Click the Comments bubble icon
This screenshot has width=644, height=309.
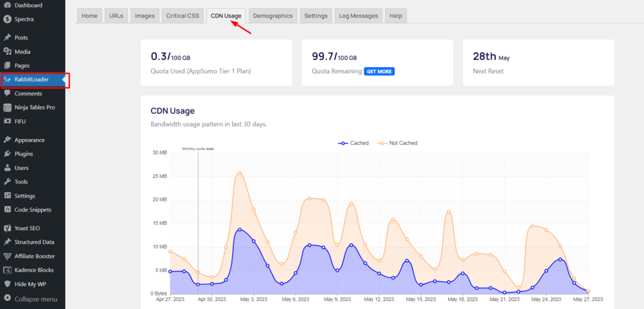tap(7, 93)
